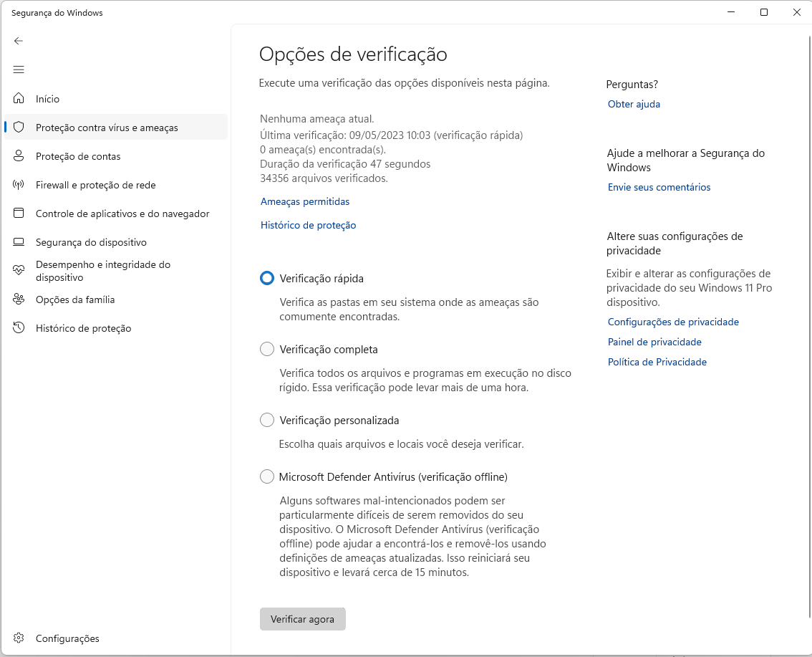The image size is (812, 657).
Task: Open the Controle de aplicativos e do navegador icon
Action: [x=19, y=213]
